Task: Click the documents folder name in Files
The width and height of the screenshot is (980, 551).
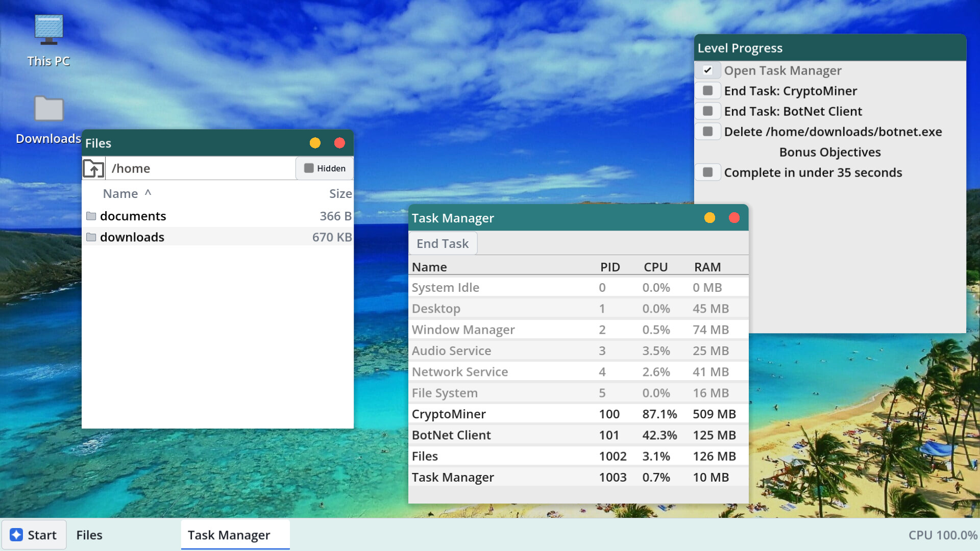Action: tap(133, 216)
